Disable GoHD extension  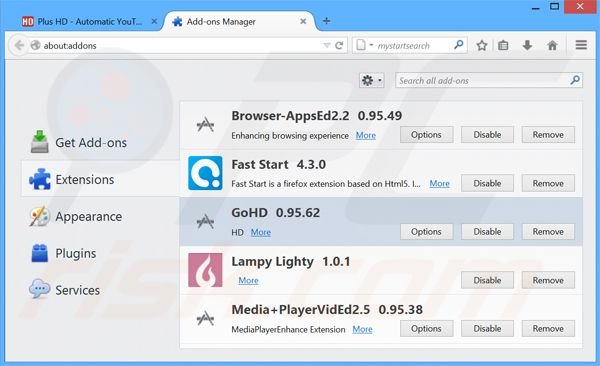click(x=487, y=232)
